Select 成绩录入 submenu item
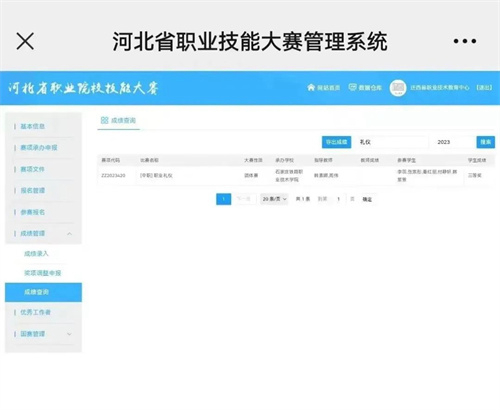The width and height of the screenshot is (500, 410). click(36, 254)
